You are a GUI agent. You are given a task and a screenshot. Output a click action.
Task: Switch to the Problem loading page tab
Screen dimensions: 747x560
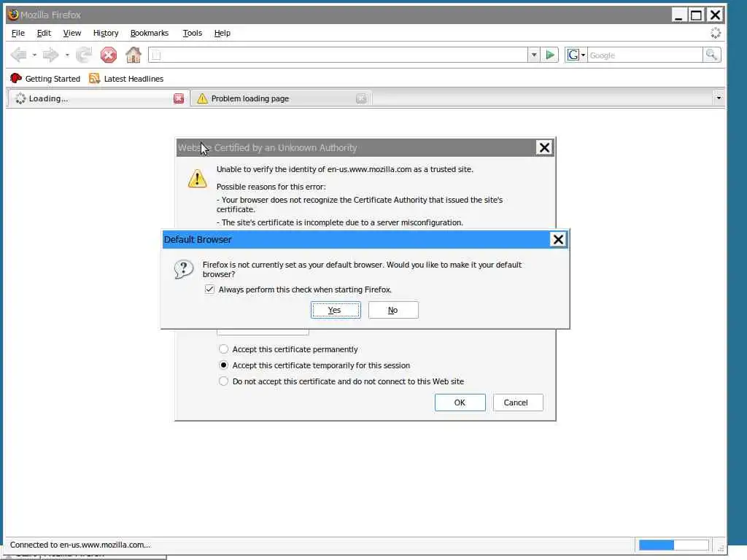coord(281,98)
